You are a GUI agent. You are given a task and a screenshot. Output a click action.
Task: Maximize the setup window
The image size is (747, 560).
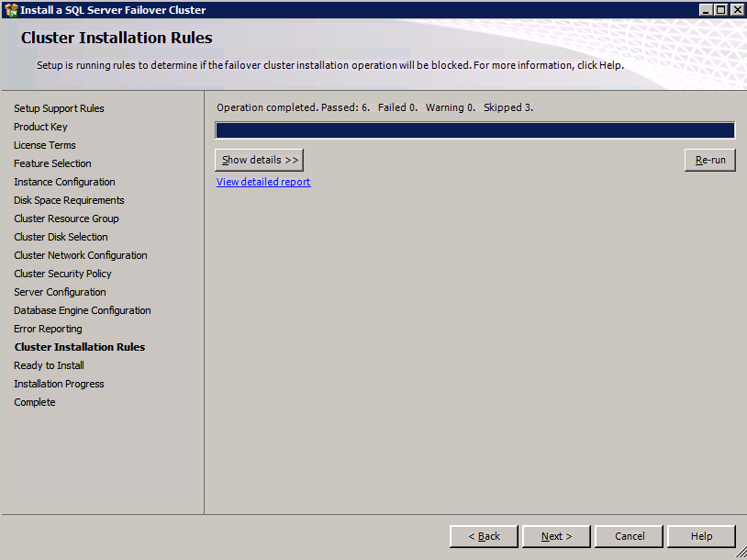[x=720, y=9]
